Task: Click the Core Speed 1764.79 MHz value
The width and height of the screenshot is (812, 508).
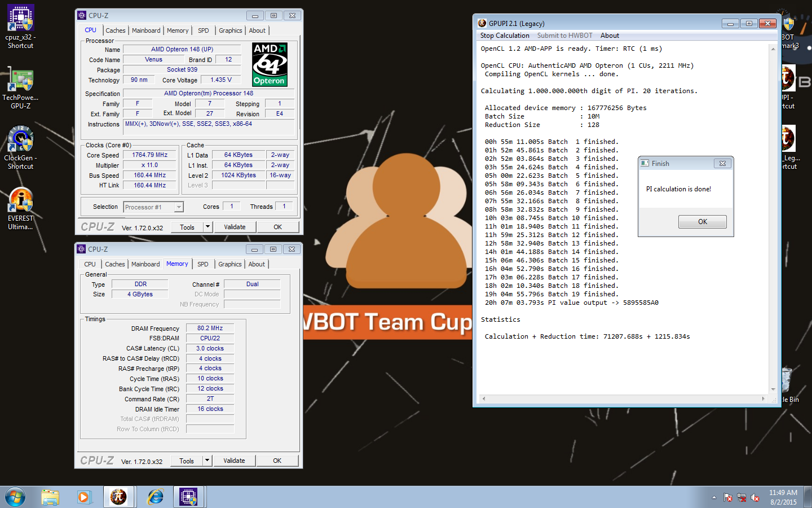Action: [150, 155]
